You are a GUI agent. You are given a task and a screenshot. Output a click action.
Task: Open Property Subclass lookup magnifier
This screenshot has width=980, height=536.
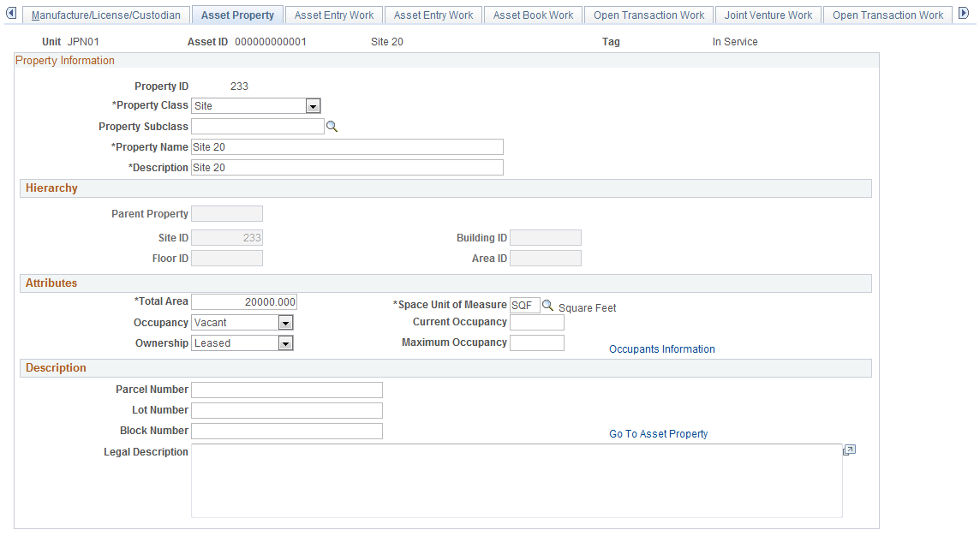pos(332,127)
